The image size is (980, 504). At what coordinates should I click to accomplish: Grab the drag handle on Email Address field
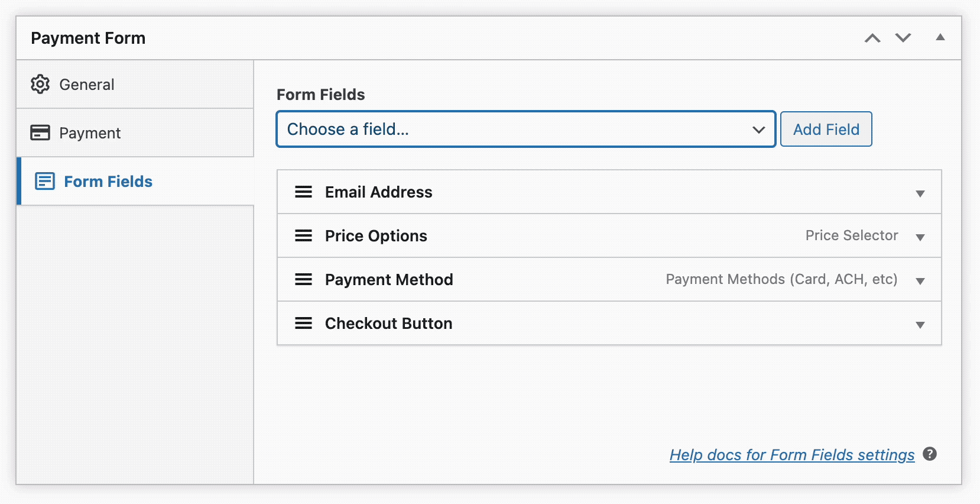click(x=303, y=192)
